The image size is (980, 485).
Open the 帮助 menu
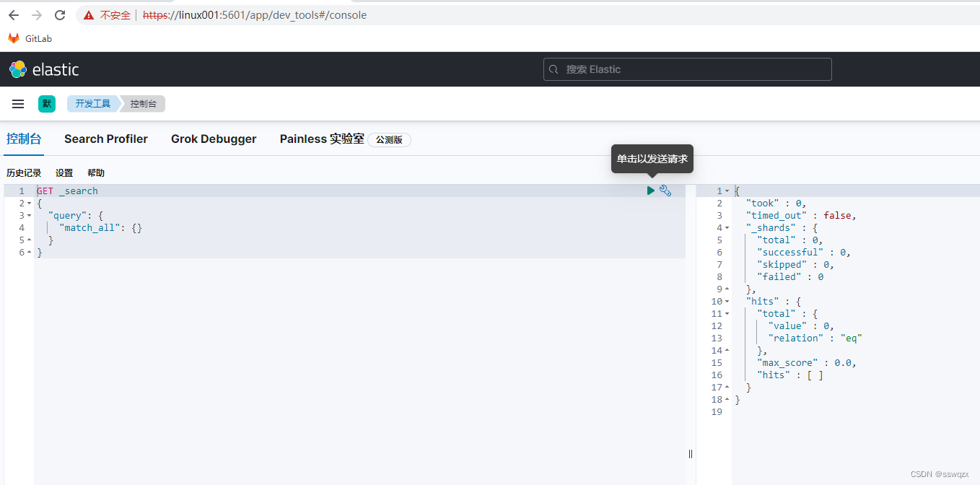pyautogui.click(x=95, y=172)
